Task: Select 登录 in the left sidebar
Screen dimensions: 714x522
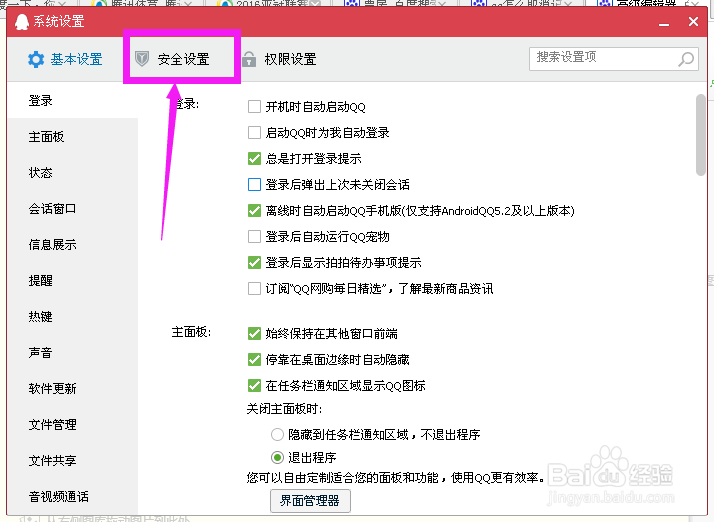Action: 72,100
